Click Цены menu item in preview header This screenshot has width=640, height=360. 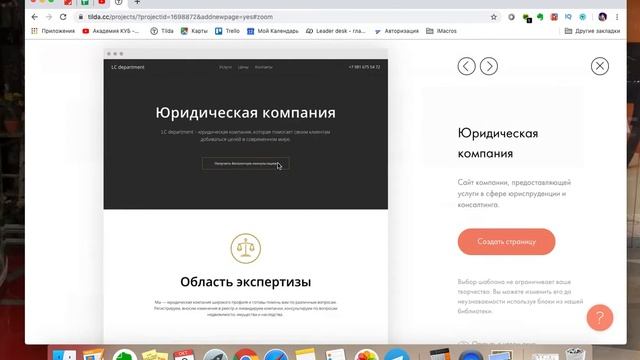click(x=243, y=67)
